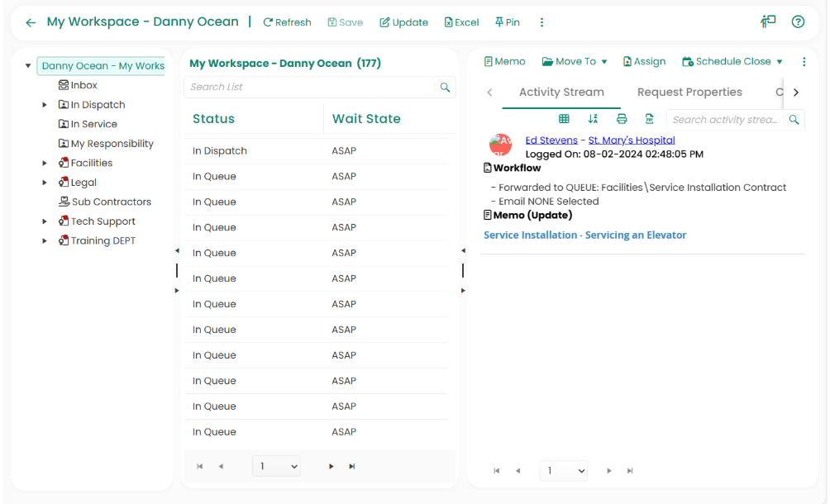Expand the In Dispatch tree node
This screenshot has width=830, height=504.
pos(45,105)
